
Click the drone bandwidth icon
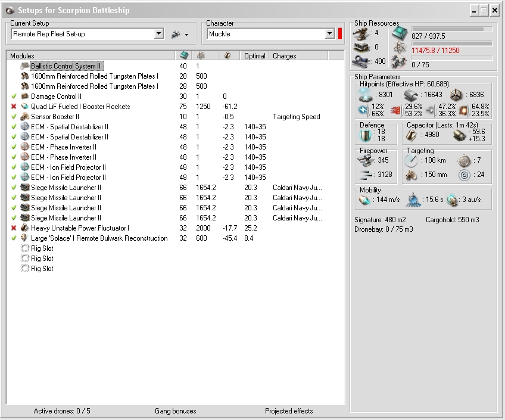tap(400, 62)
